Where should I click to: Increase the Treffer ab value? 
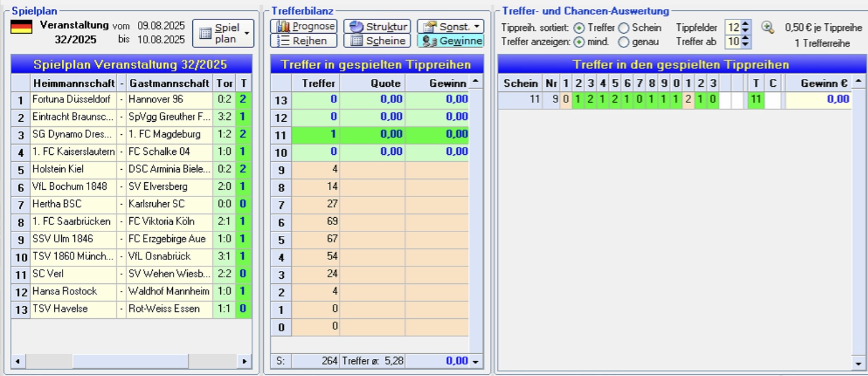[x=745, y=38]
